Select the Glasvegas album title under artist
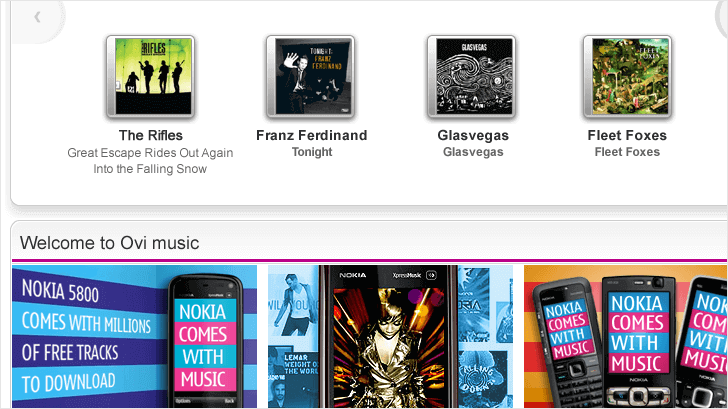728x409 pixels. pyautogui.click(x=473, y=152)
